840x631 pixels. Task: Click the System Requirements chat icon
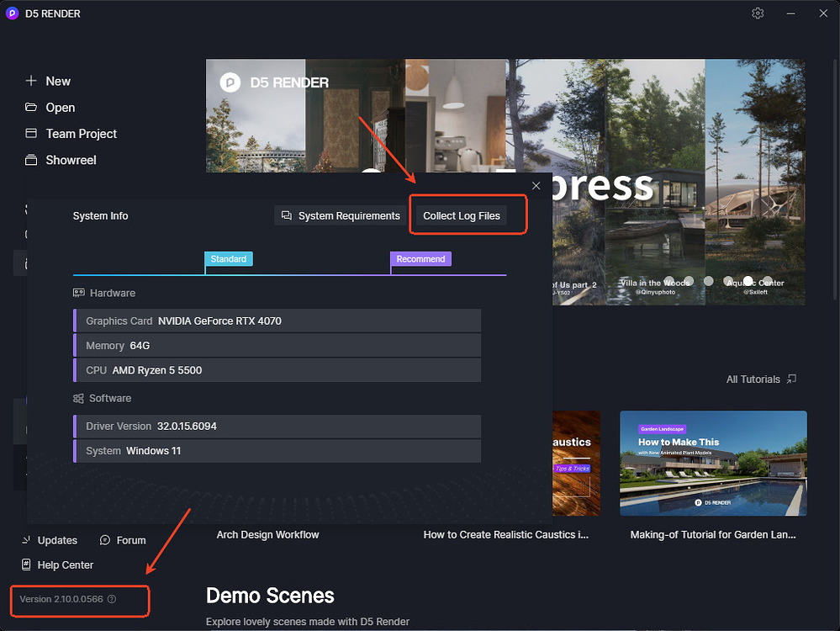[x=287, y=215]
